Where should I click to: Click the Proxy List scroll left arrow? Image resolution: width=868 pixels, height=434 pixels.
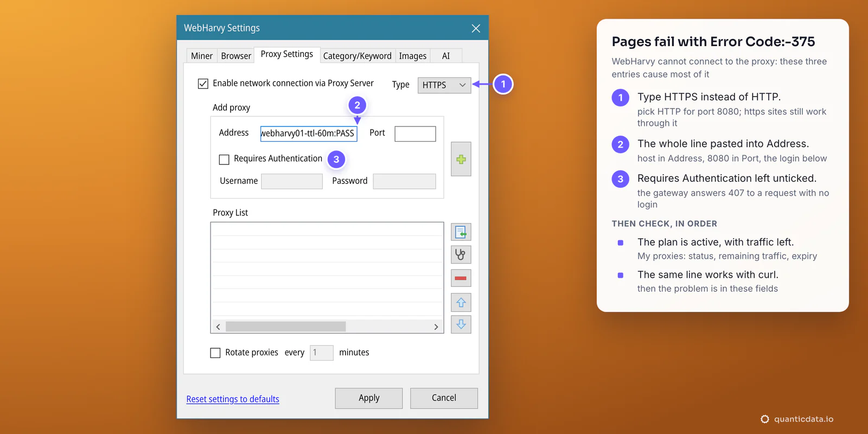[x=218, y=327]
